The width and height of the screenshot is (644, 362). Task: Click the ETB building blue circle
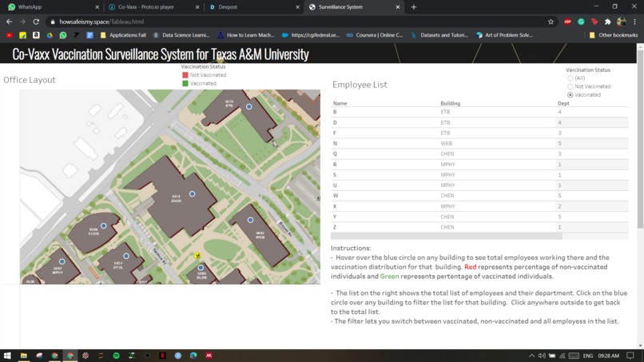point(249,106)
